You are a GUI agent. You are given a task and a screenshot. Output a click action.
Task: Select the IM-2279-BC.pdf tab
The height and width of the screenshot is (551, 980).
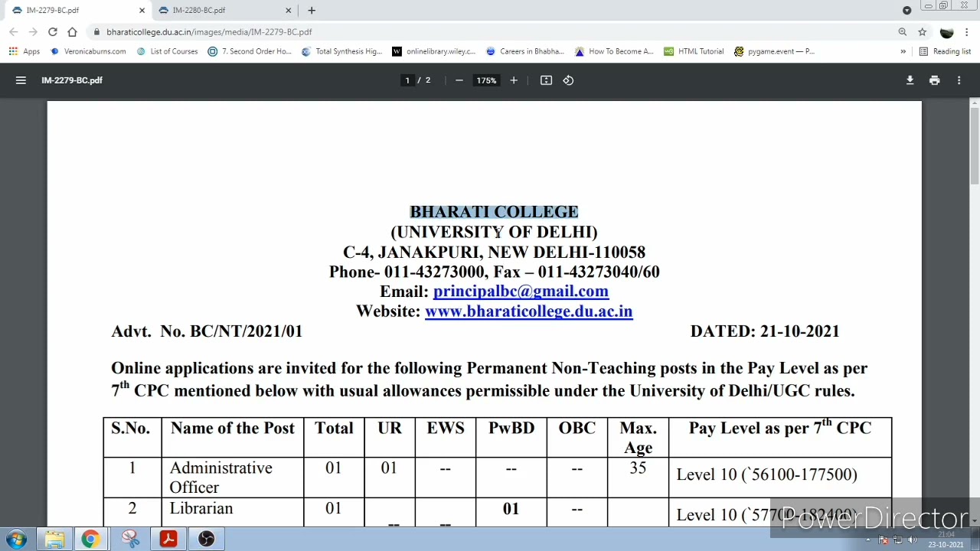[x=77, y=11]
